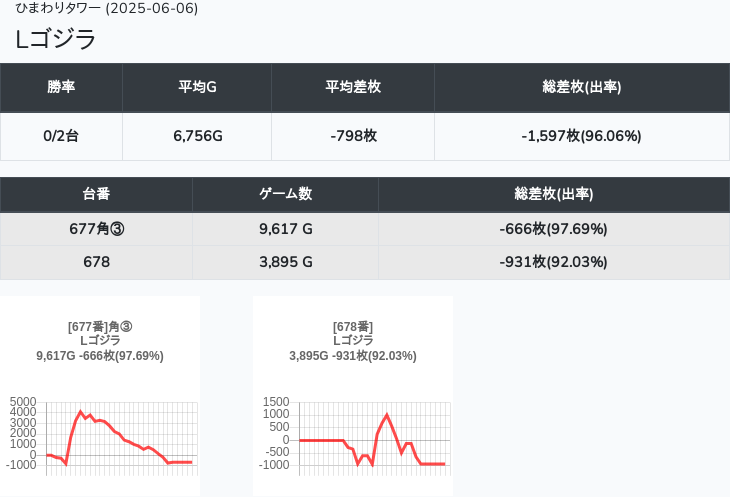Open the [678番] slump graph
Image resolution: width=730 pixels, height=497 pixels.
[x=353, y=396]
